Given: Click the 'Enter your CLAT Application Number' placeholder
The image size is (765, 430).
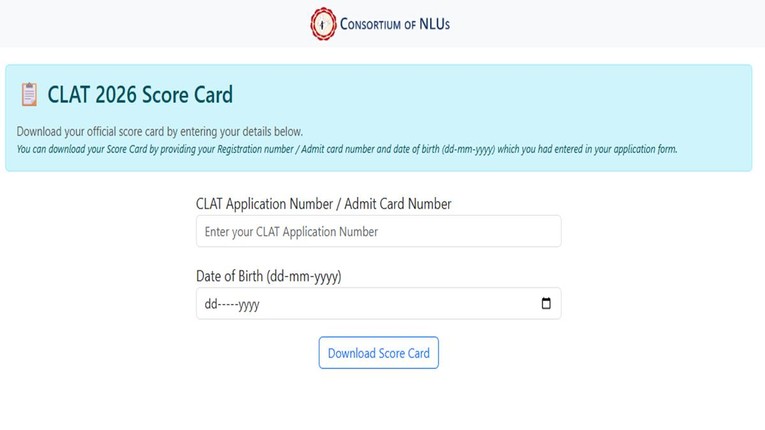Looking at the screenshot, I should pos(291,232).
